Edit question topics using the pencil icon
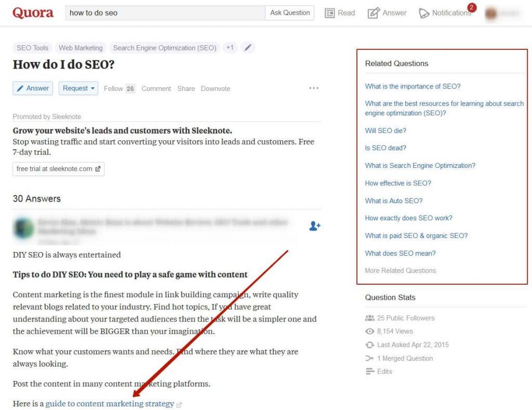Screen dimensions: 532x410 click(248, 47)
